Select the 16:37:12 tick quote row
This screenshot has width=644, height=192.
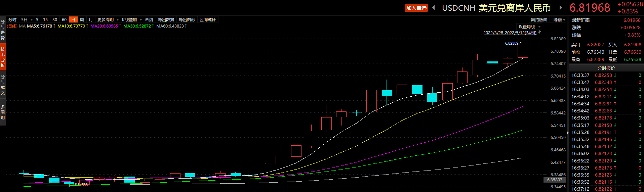click(x=606, y=189)
